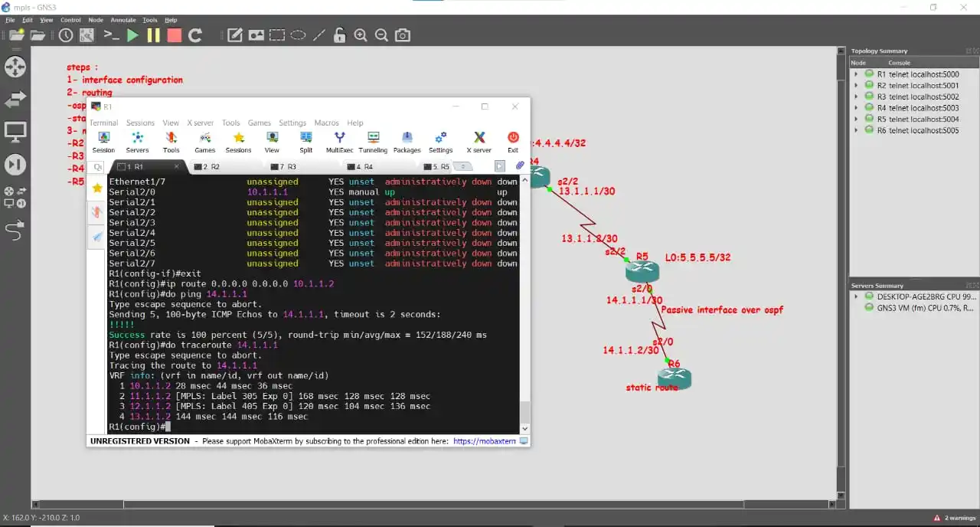Browse end devices in GNS3 sidebar
The width and height of the screenshot is (980, 527).
point(15,132)
